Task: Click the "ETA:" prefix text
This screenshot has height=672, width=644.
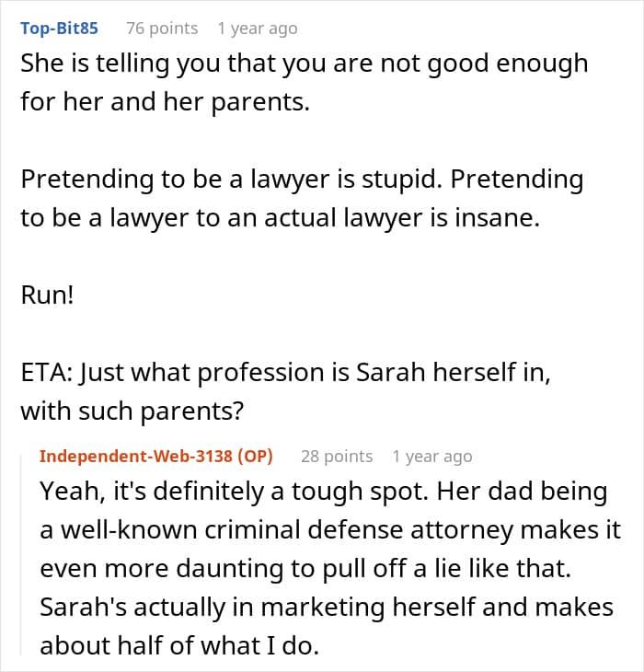Action: pyautogui.click(x=43, y=373)
